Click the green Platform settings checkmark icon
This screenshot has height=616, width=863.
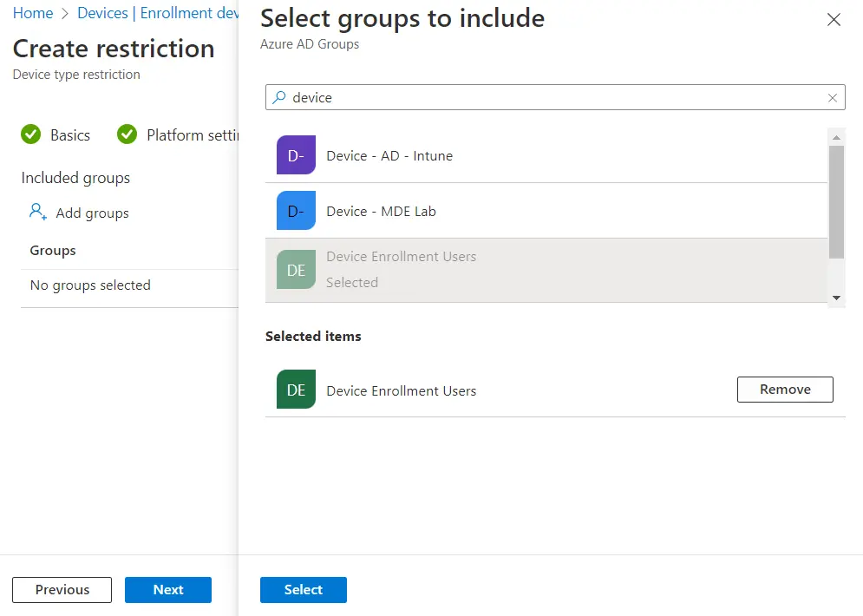127,134
